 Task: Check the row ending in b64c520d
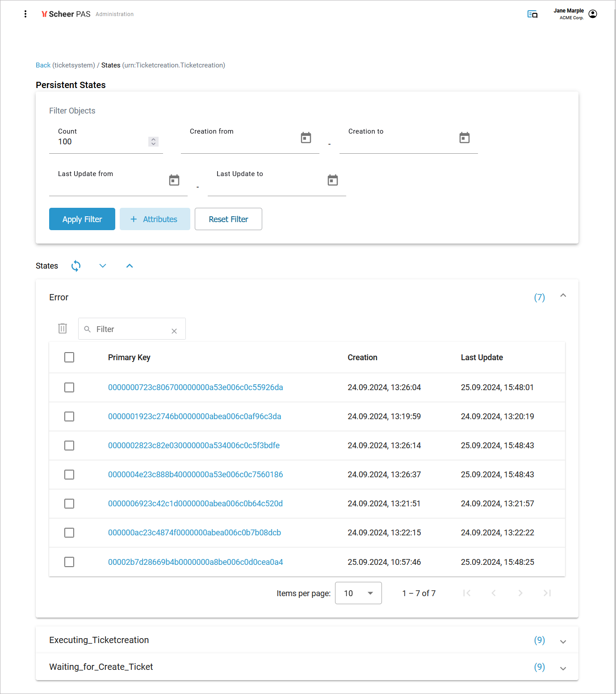click(x=69, y=504)
